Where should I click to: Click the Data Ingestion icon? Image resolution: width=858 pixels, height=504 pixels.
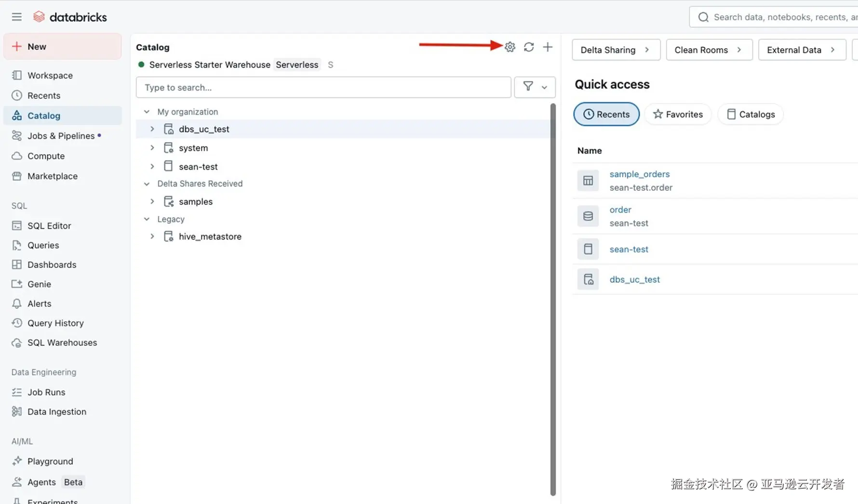tap(17, 411)
